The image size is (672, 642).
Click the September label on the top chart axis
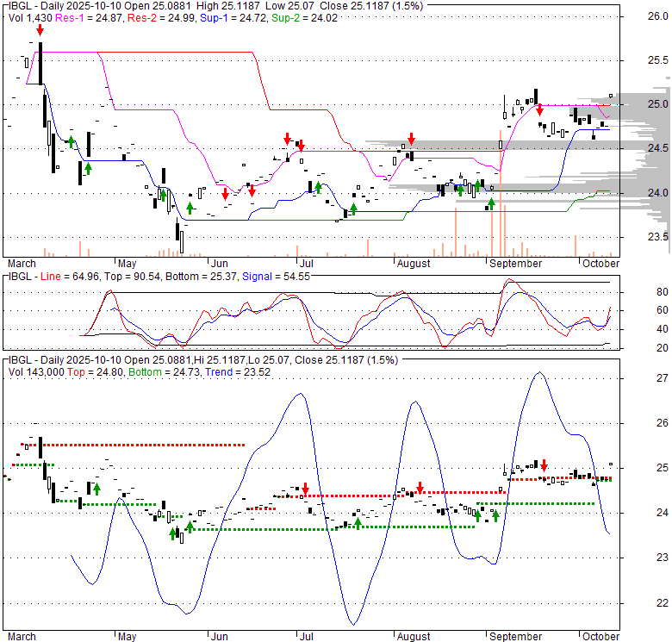click(514, 263)
